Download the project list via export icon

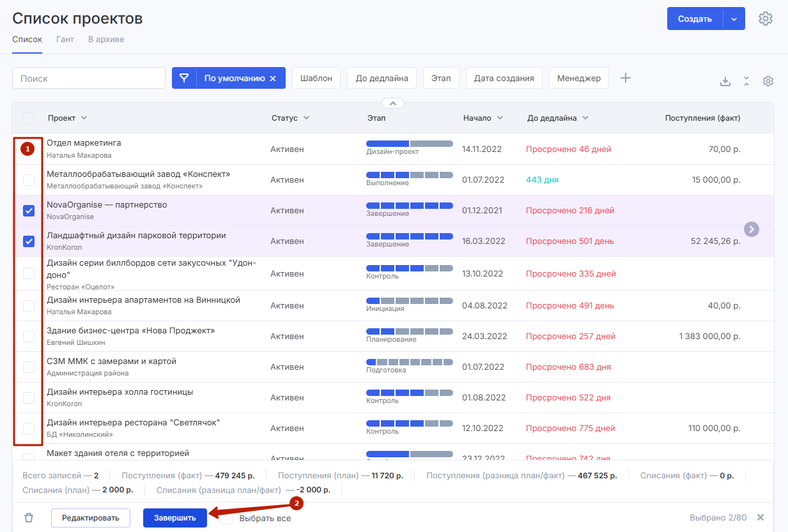725,81
